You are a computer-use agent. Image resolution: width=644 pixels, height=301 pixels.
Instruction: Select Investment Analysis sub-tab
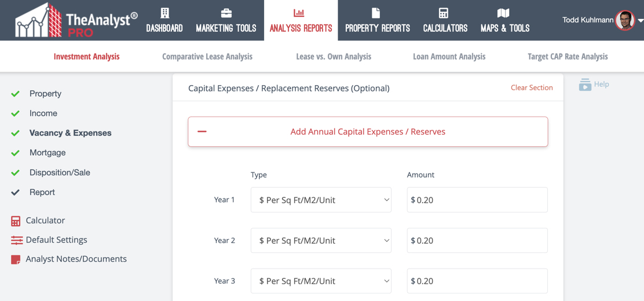coord(87,57)
